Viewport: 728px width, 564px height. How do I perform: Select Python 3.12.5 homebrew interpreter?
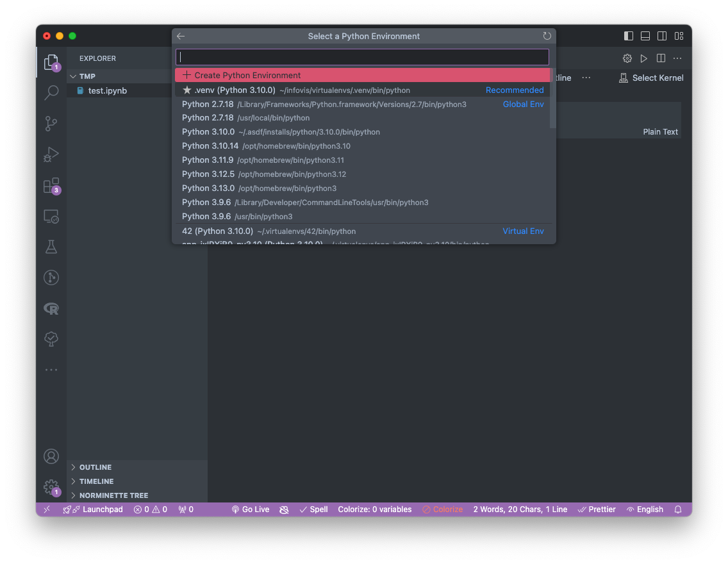[x=362, y=174]
